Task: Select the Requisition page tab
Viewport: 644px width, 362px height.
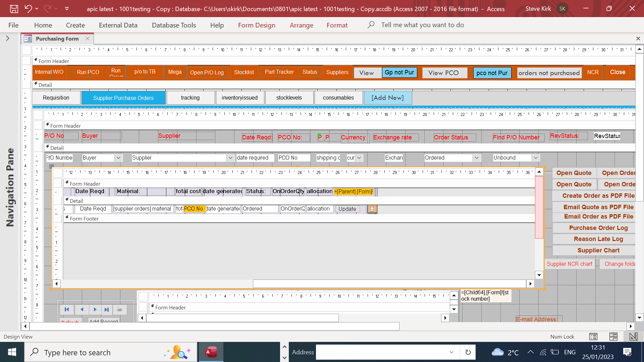Action: click(x=56, y=98)
